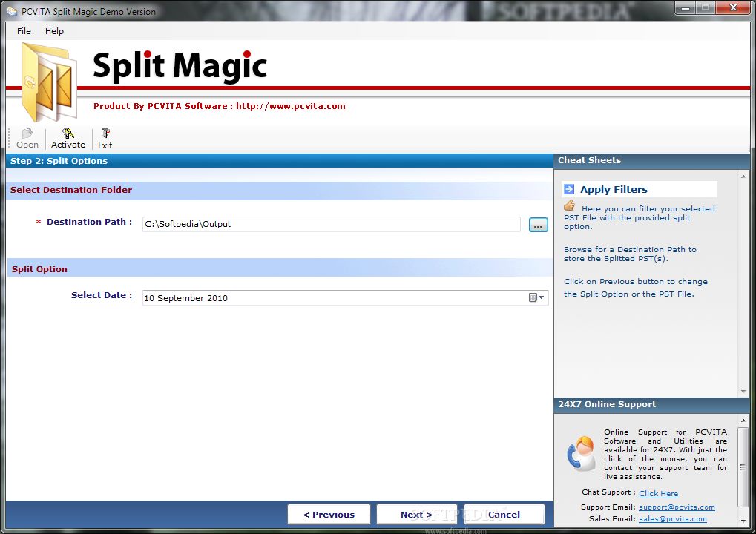Image resolution: width=756 pixels, height=534 pixels.
Task: Click into the Destination Path field
Action: [x=331, y=224]
